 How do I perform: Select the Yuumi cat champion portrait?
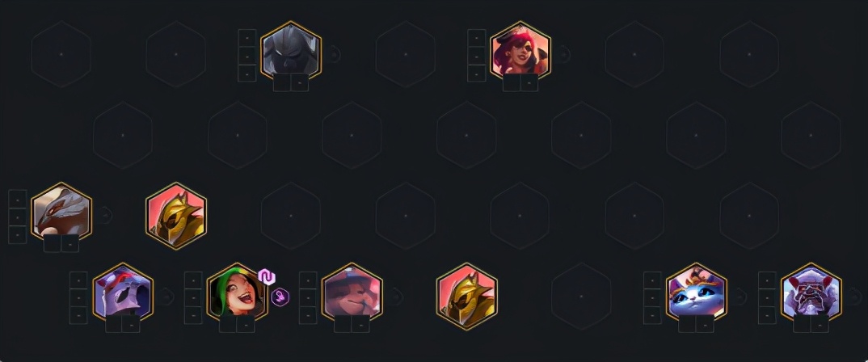click(x=697, y=292)
